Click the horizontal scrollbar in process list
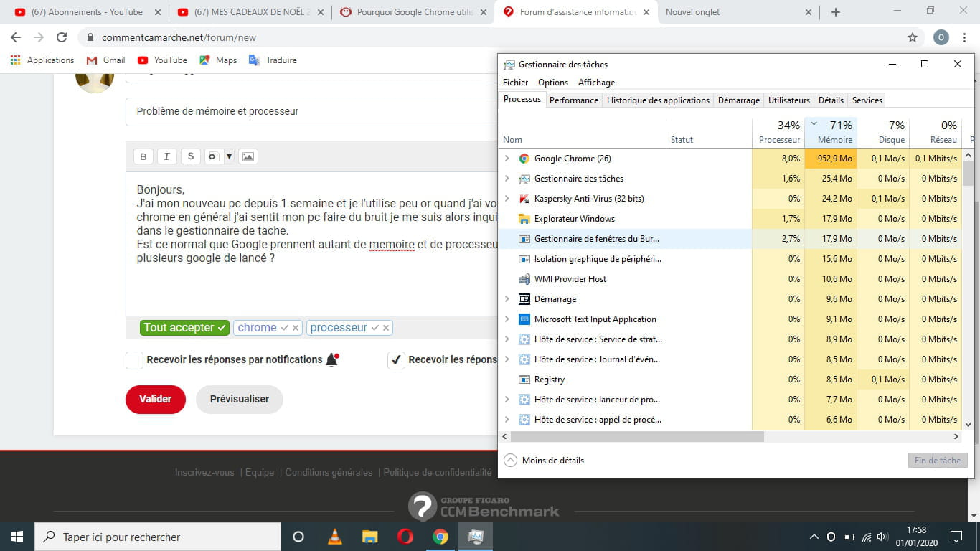The width and height of the screenshot is (980, 551). [x=637, y=436]
